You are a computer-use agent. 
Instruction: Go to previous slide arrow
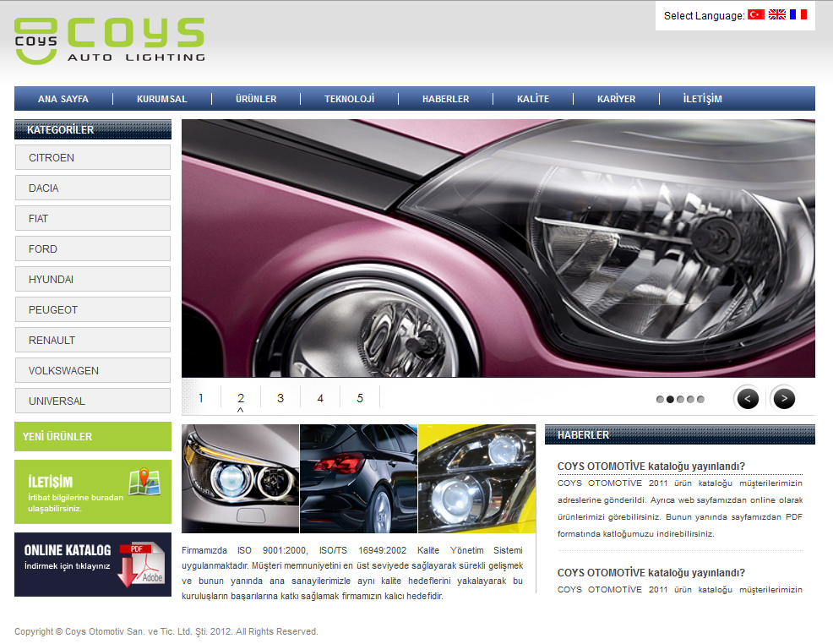(x=748, y=399)
